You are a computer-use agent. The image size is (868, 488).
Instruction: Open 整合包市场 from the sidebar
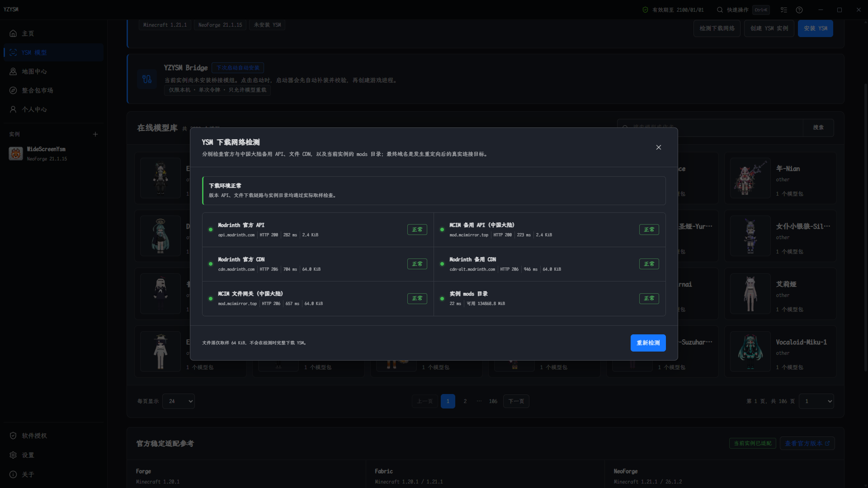53,90
